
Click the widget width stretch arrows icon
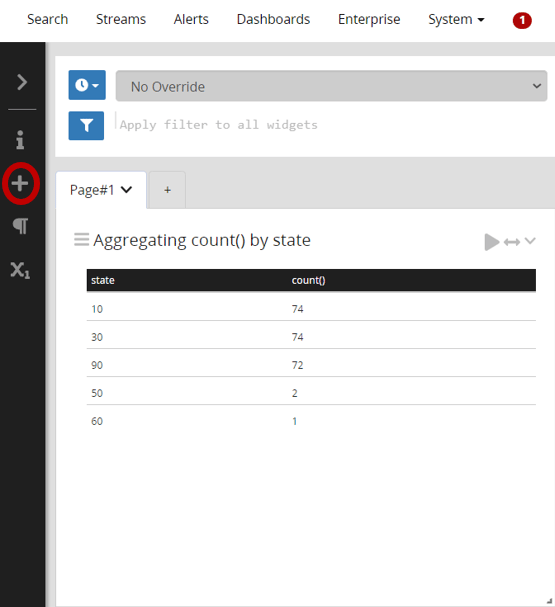pos(512,242)
